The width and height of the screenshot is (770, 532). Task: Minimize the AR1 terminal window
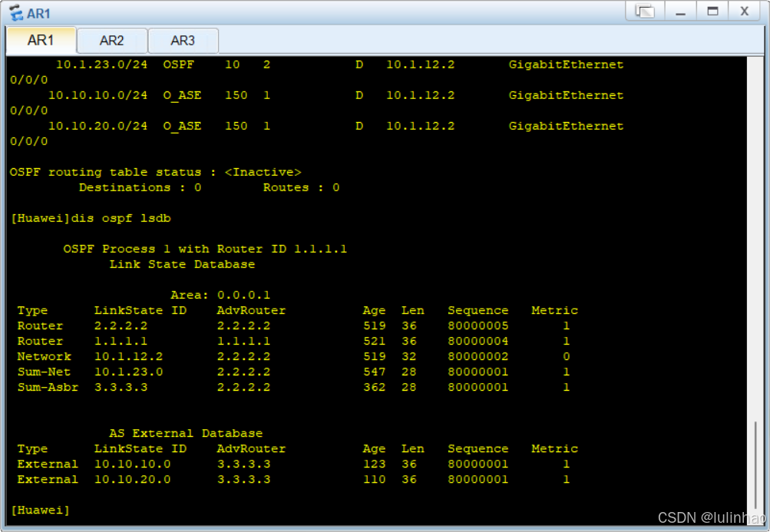[x=680, y=11]
